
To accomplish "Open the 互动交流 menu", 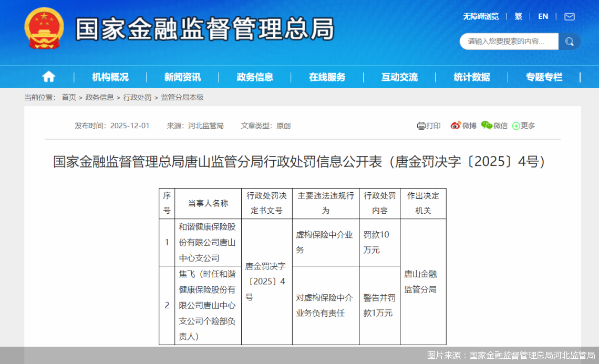I will point(400,77).
